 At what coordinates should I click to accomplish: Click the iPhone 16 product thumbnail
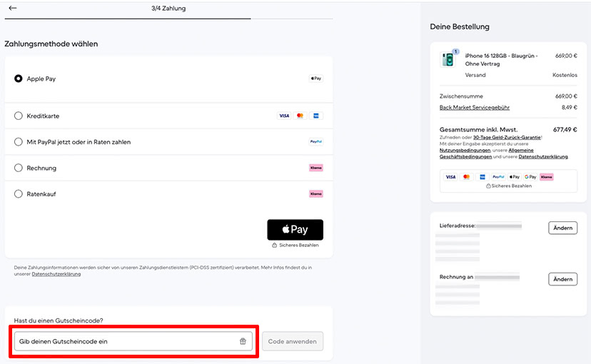[448, 60]
